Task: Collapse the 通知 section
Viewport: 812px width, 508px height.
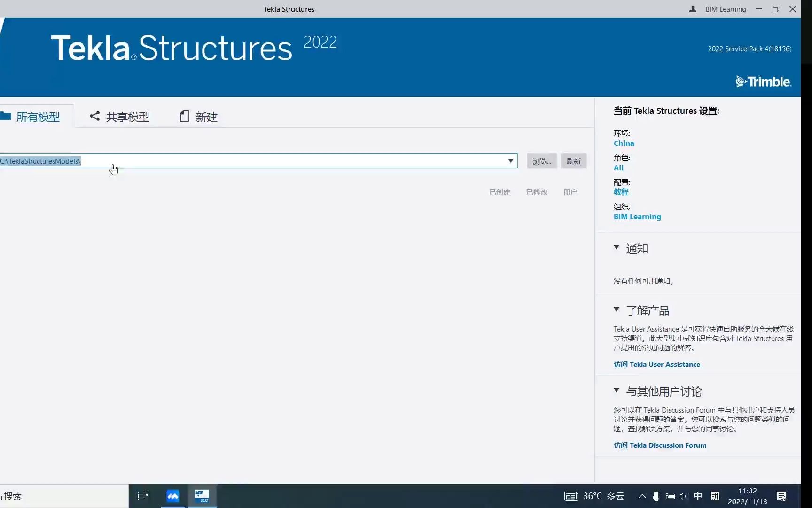Action: click(617, 248)
